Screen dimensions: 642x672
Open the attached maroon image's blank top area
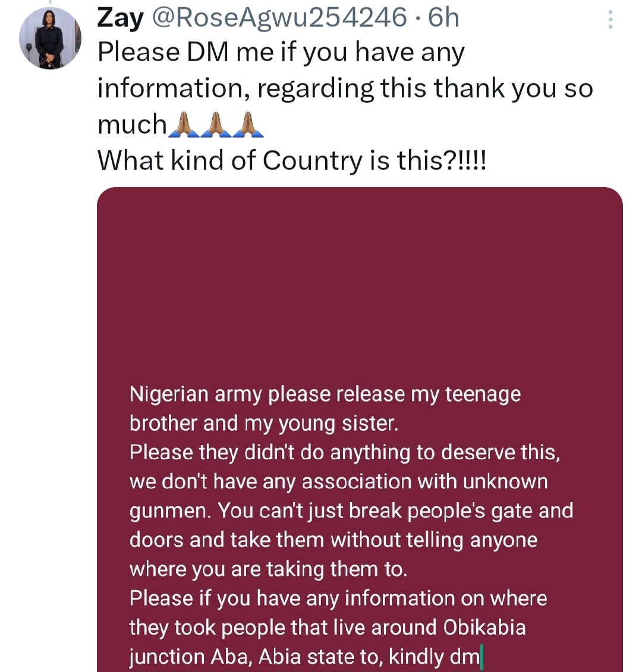pyautogui.click(x=360, y=273)
